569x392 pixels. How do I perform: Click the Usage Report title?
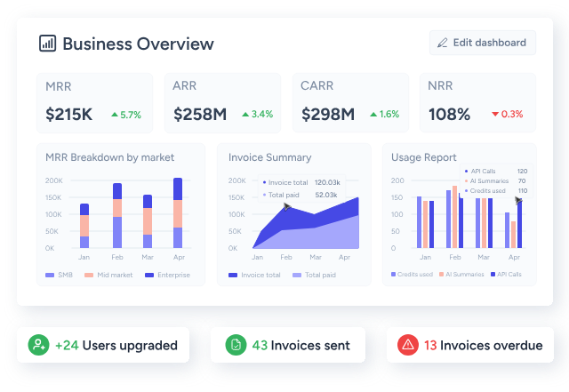[424, 157]
